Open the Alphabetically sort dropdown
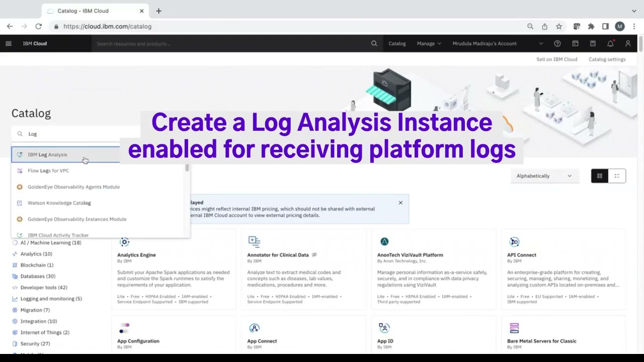This screenshot has height=362, width=644. [x=544, y=176]
